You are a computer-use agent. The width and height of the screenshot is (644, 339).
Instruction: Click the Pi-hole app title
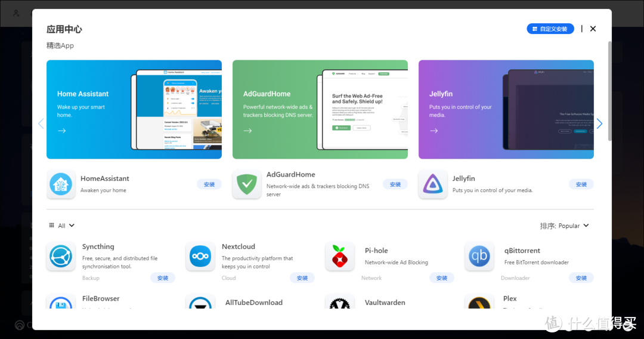(x=376, y=251)
